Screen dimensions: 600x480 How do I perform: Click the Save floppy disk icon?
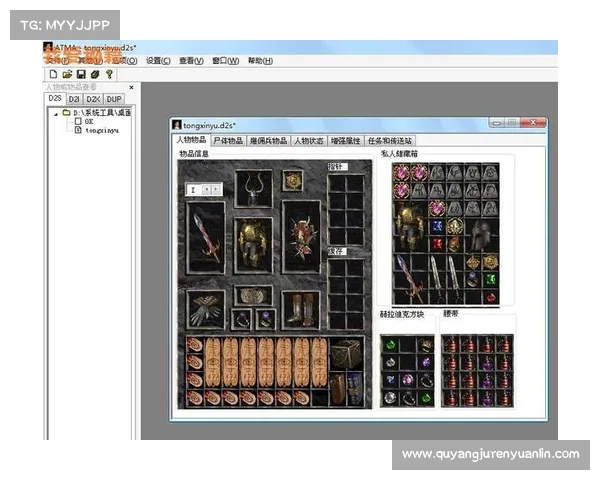81,74
